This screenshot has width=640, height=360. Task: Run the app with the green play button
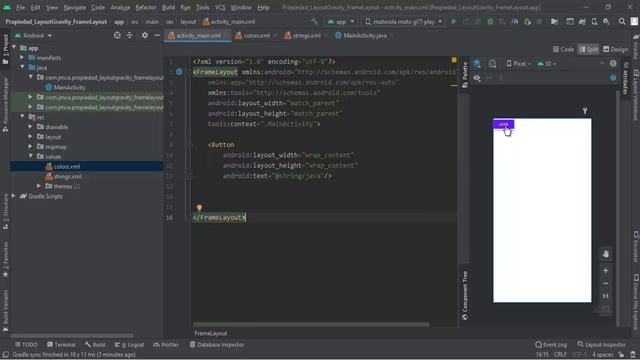(453, 22)
